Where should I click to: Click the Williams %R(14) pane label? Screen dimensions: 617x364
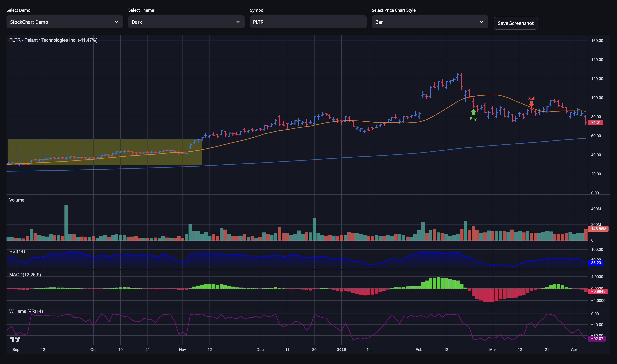26,311
